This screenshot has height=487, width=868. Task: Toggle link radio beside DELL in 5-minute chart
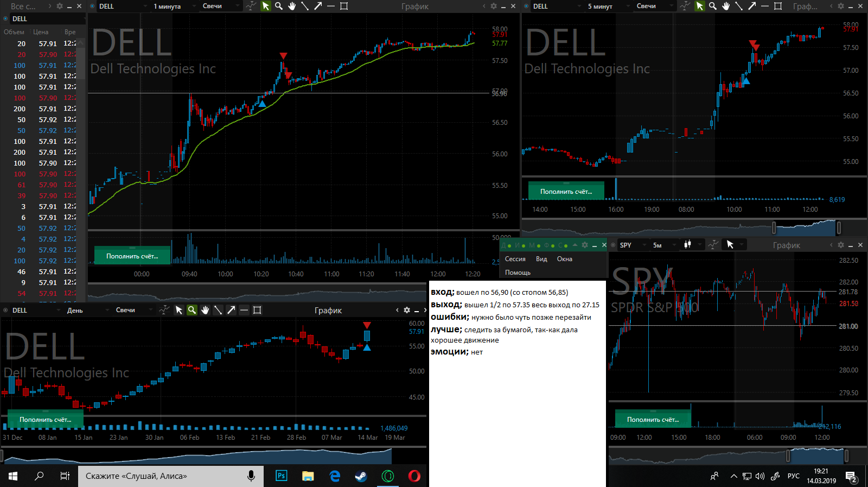tap(526, 6)
